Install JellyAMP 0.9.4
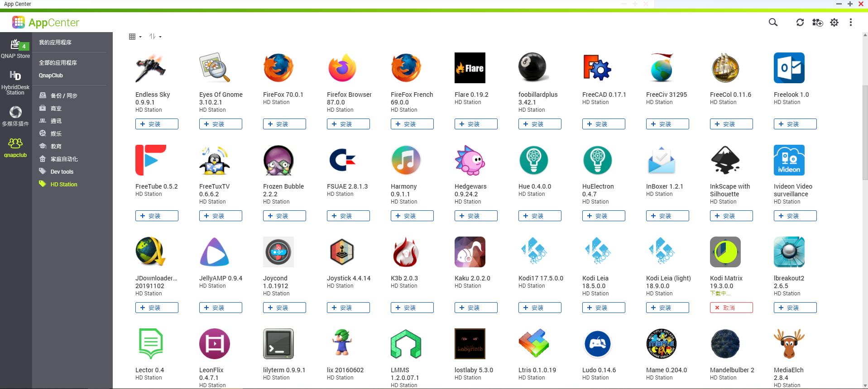 221,308
